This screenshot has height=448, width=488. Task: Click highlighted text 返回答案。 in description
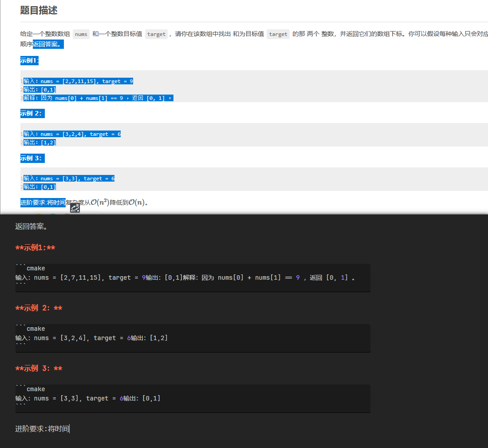(48, 44)
